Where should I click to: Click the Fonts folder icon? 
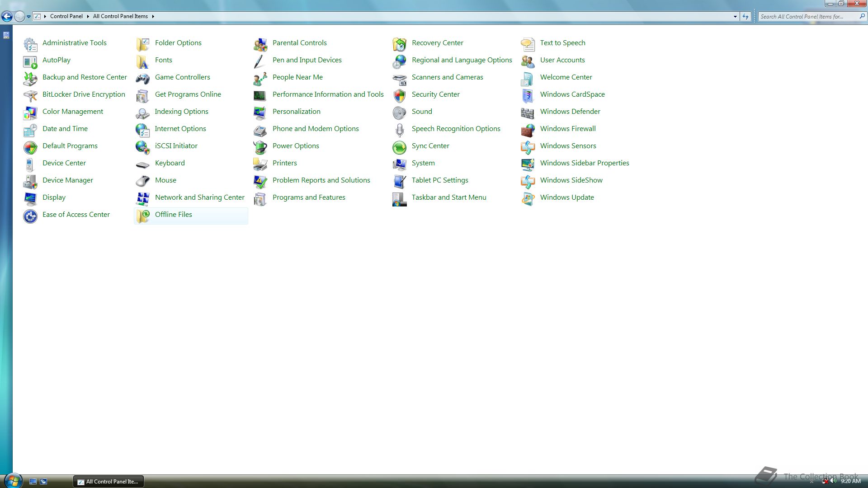143,61
